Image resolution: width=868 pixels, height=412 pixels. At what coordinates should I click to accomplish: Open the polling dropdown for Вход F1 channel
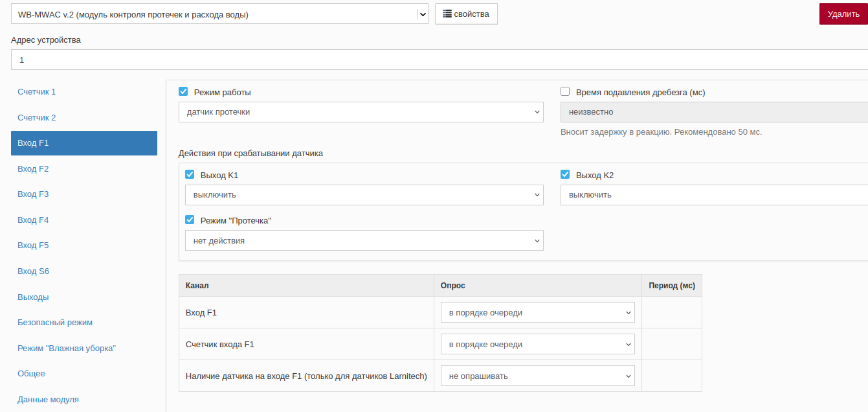[538, 312]
